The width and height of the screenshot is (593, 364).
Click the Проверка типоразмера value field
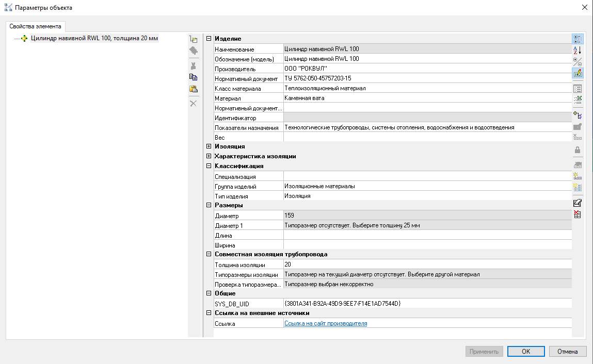coord(427,285)
